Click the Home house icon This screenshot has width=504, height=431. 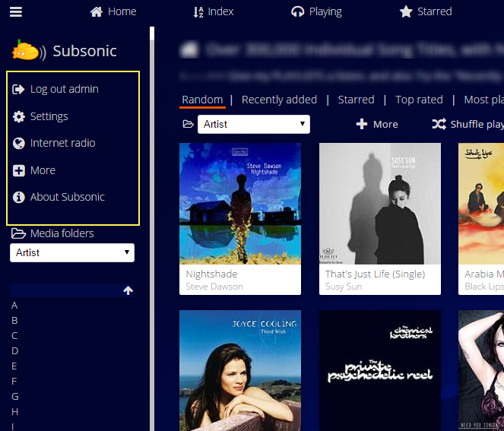97,11
